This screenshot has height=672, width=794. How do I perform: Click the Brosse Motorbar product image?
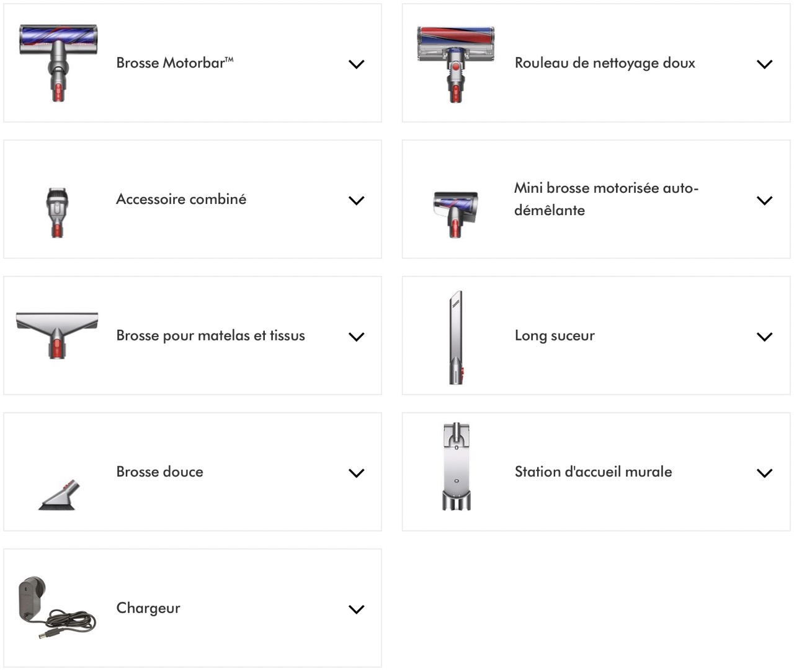(58, 63)
